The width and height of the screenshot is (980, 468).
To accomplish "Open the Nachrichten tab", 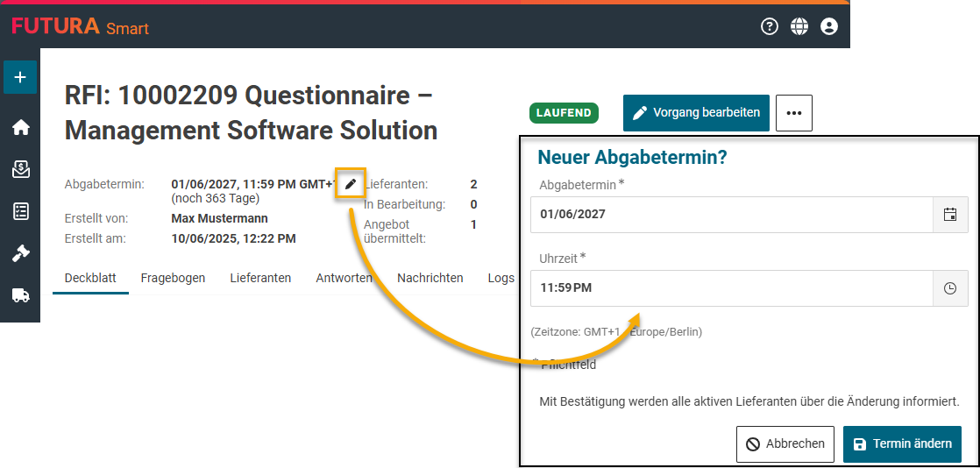I will pyautogui.click(x=430, y=278).
